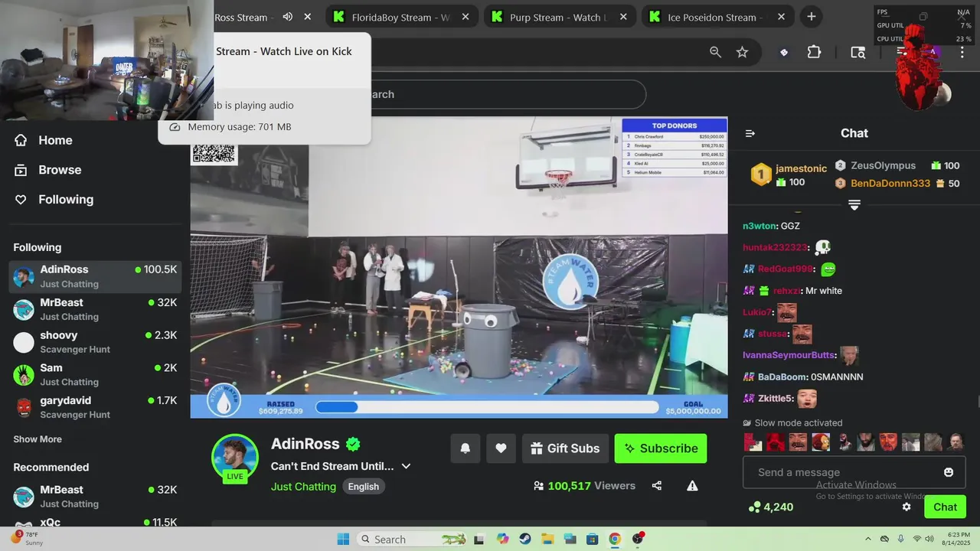
Task: Click the Send a message input
Action: (854, 472)
